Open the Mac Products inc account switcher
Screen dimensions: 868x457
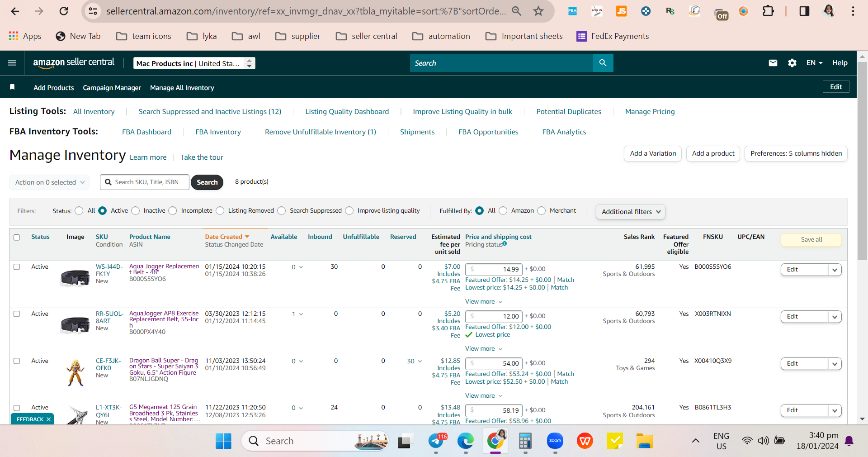tap(194, 63)
